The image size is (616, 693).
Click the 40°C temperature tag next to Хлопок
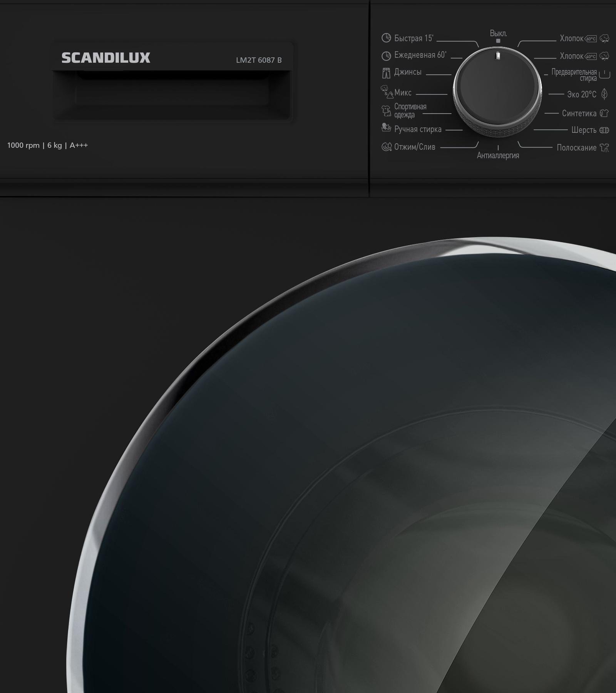pyautogui.click(x=591, y=57)
